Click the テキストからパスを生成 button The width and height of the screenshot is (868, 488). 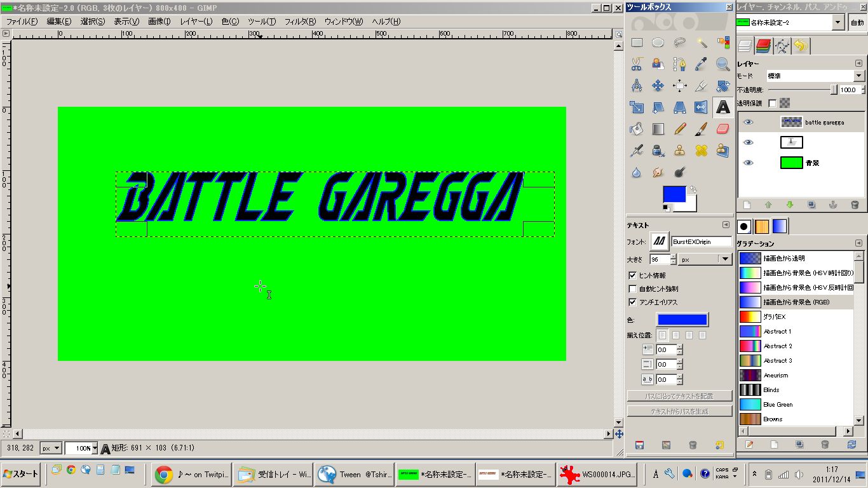pos(679,411)
